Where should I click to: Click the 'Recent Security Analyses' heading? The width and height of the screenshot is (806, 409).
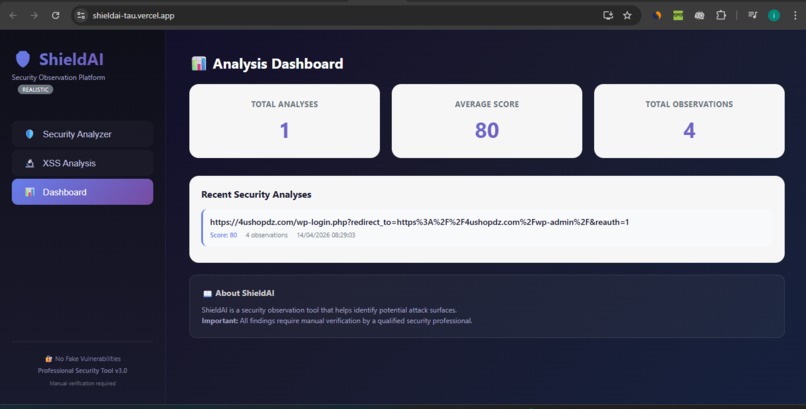coord(256,195)
